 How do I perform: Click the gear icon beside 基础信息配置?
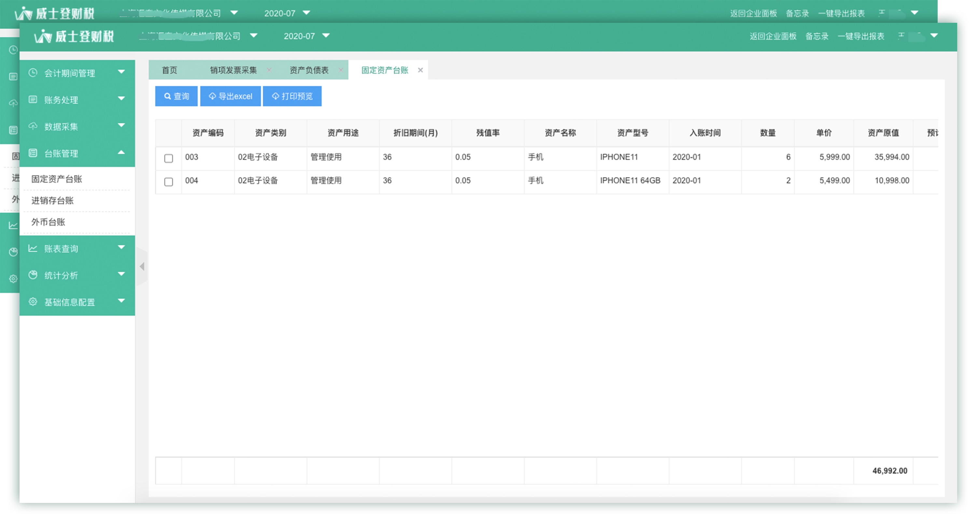click(x=33, y=302)
